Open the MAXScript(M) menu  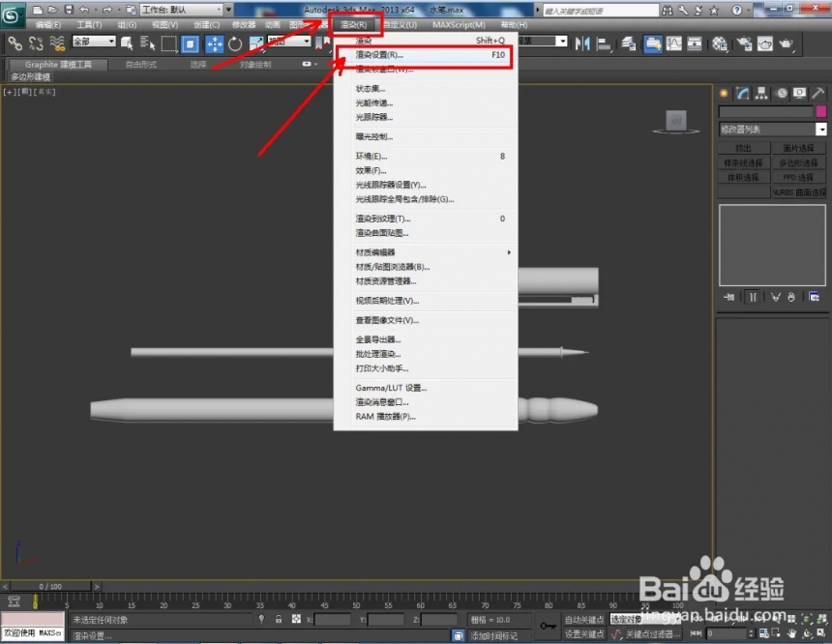pyautogui.click(x=459, y=25)
